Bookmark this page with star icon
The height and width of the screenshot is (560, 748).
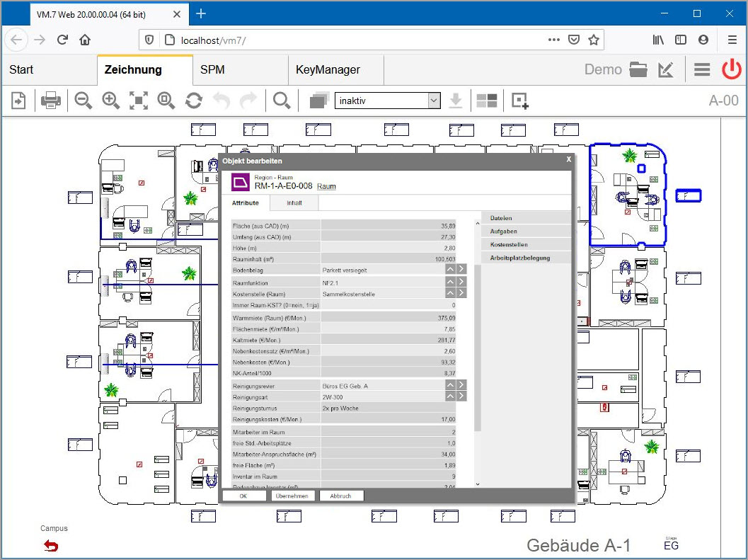(594, 40)
